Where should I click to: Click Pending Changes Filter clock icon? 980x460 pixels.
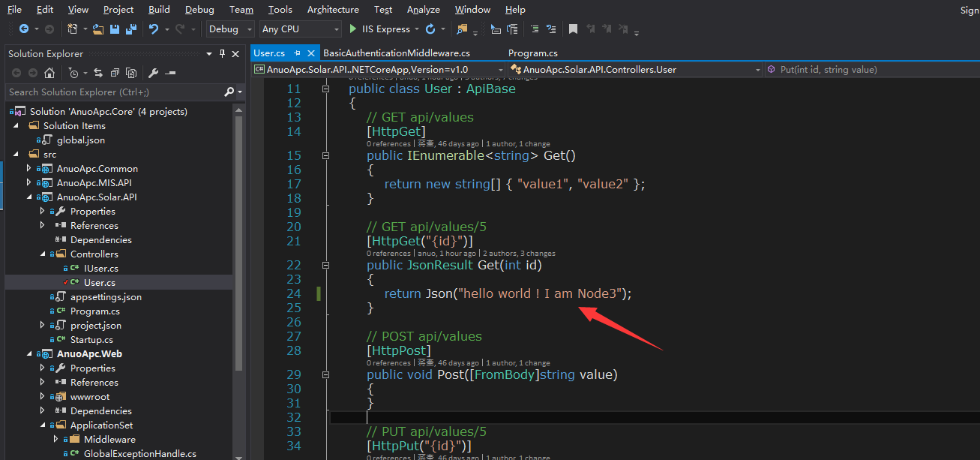point(73,73)
